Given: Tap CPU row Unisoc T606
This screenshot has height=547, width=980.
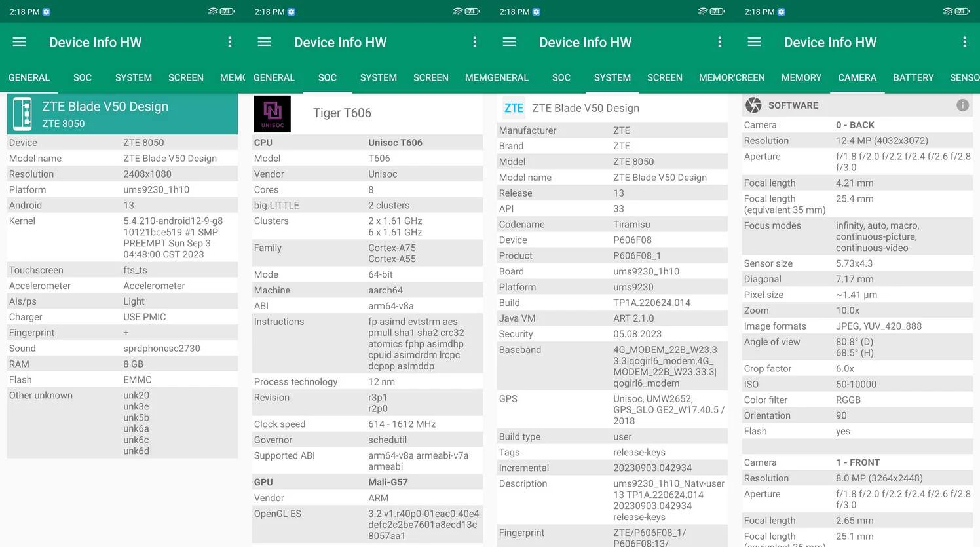Looking at the screenshot, I should (367, 142).
